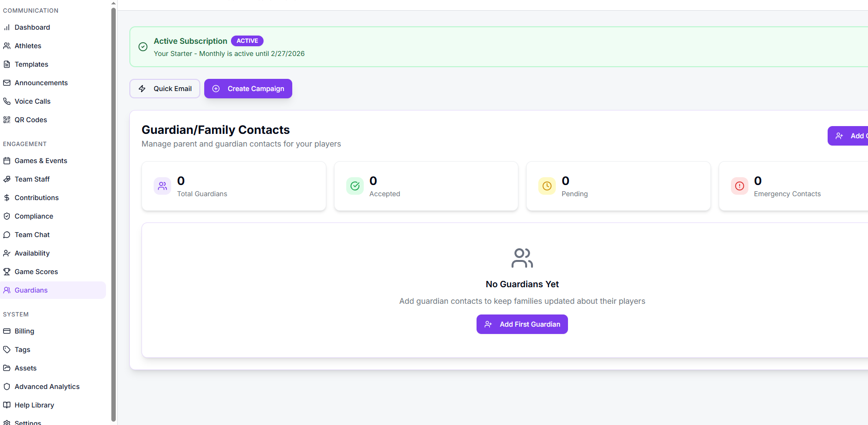Click the Pending stat card

point(619,186)
